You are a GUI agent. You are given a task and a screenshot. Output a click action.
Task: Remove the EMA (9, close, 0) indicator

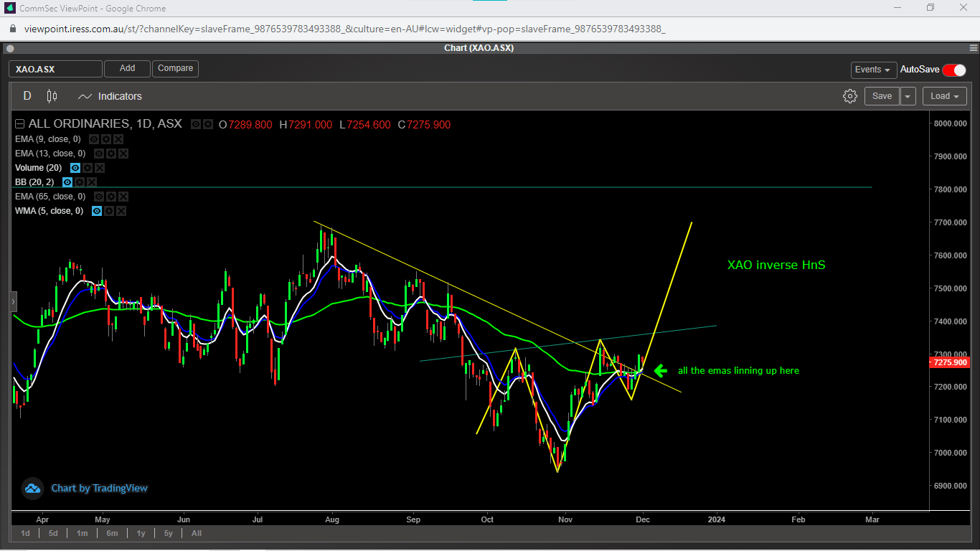pyautogui.click(x=118, y=139)
